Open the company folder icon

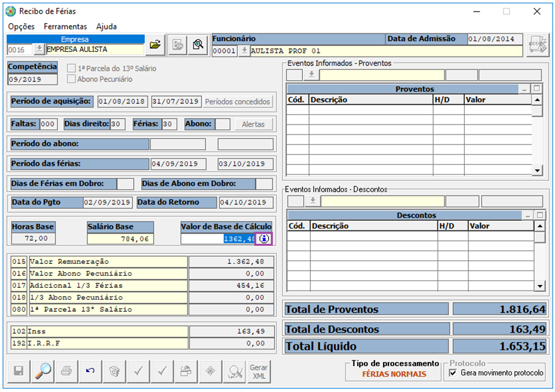(155, 45)
